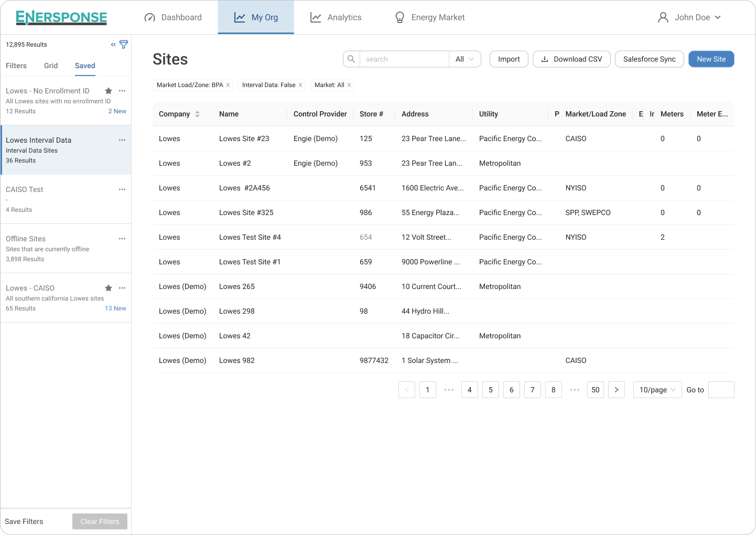756x535 pixels.
Task: Open the 10/page page-size dropdown
Action: pos(657,390)
